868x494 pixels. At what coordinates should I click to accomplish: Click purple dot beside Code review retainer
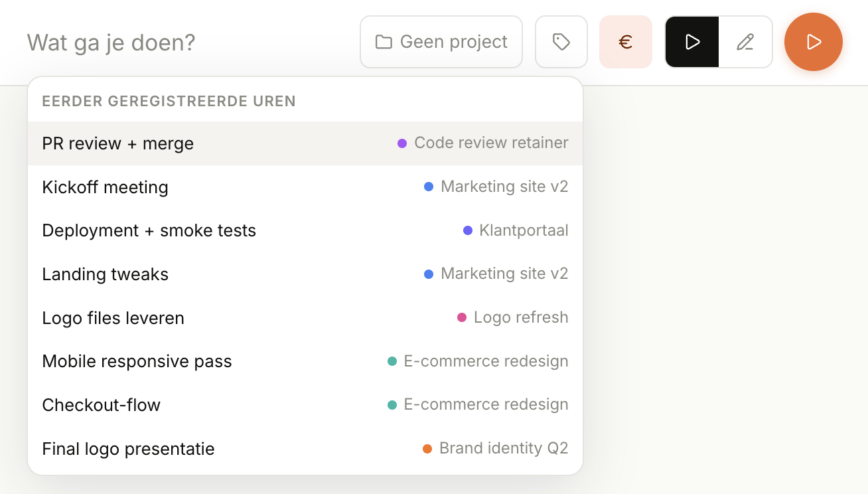tap(402, 143)
